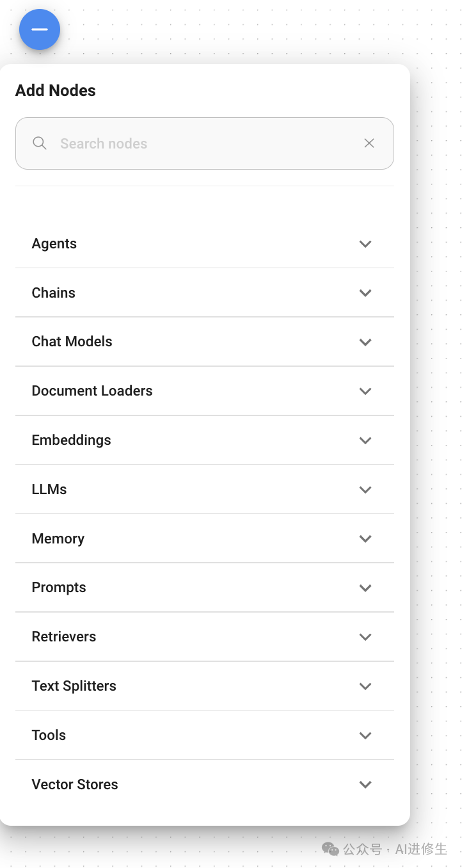
Task: Expand the Memory chevron arrow
Action: 365,539
